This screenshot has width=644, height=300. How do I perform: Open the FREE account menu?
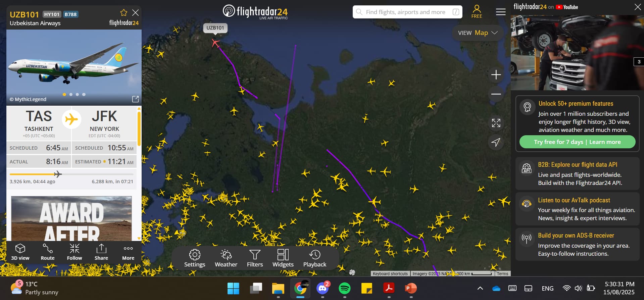pyautogui.click(x=477, y=11)
